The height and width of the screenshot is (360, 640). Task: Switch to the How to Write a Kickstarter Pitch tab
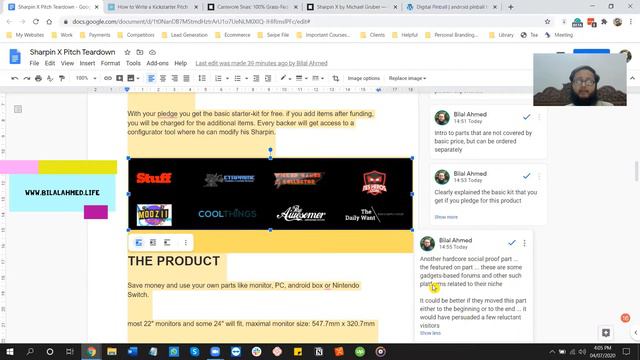point(153,7)
